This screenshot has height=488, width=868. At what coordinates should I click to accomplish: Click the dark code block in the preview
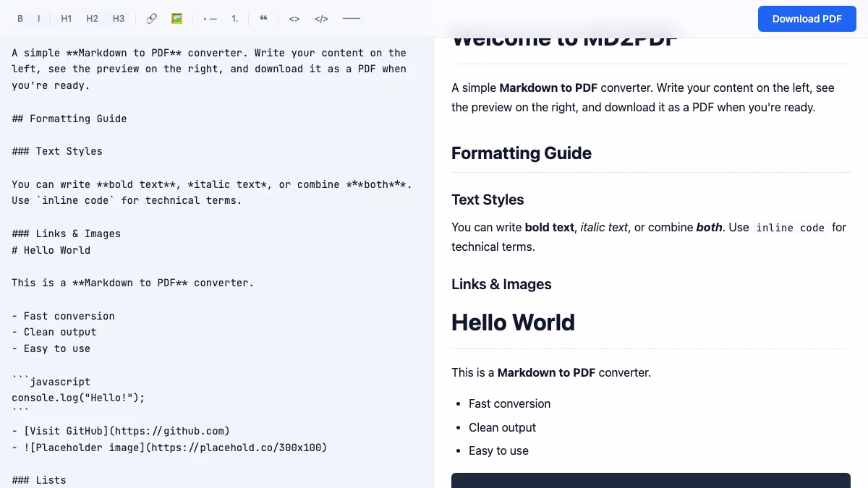(650, 481)
